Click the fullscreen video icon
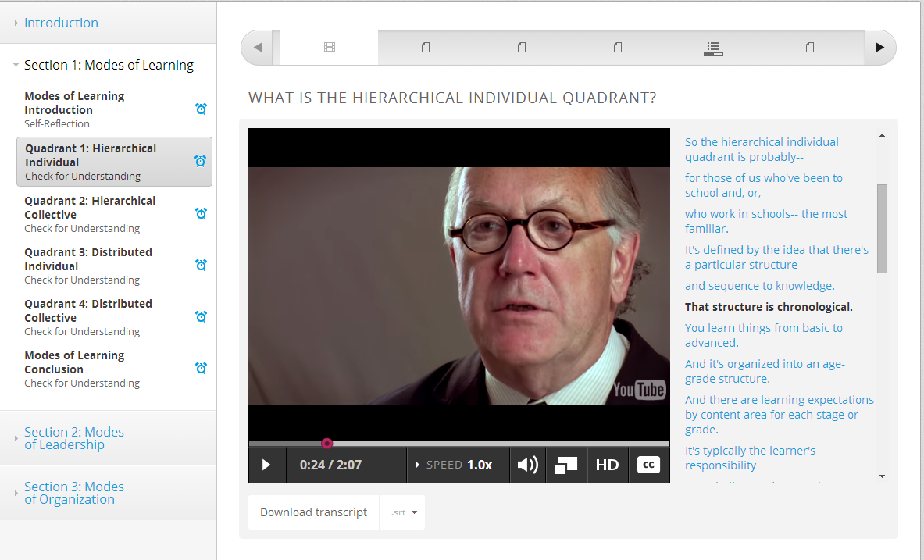The height and width of the screenshot is (560, 924). click(x=565, y=465)
